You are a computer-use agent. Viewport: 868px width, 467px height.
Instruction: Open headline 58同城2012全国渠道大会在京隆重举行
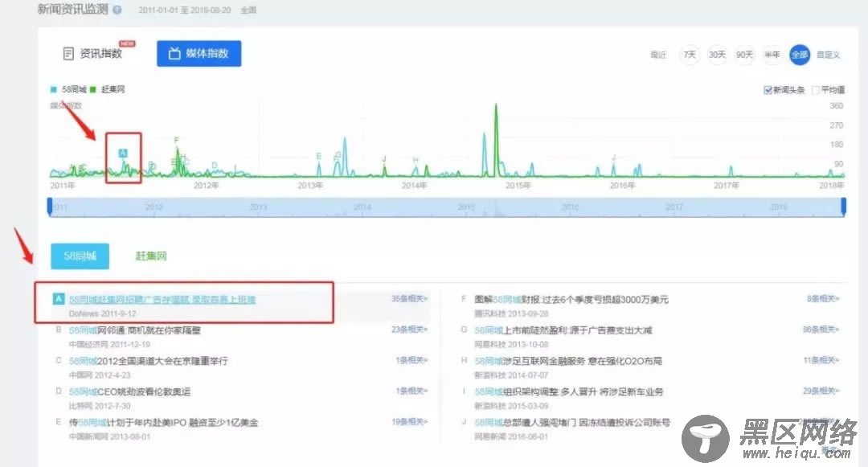click(x=149, y=361)
